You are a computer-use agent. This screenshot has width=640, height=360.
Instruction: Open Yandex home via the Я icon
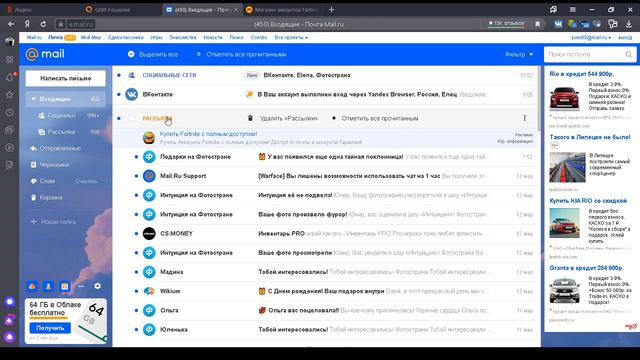[27, 24]
